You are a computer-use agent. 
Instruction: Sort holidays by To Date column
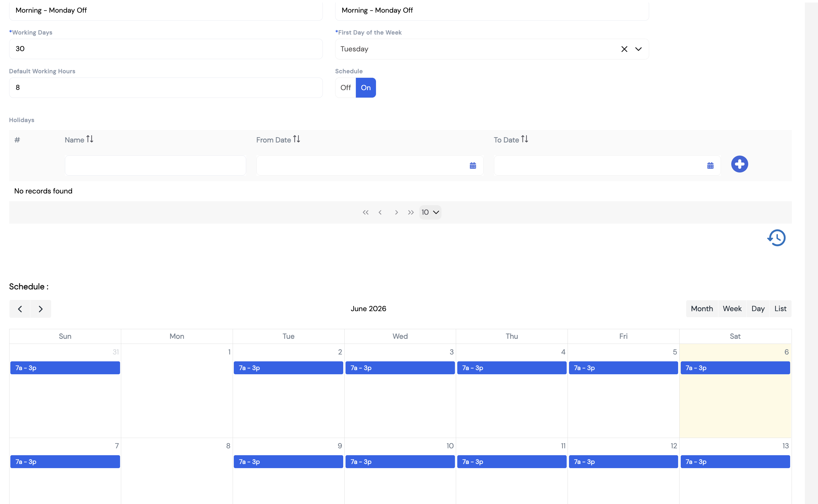point(524,139)
